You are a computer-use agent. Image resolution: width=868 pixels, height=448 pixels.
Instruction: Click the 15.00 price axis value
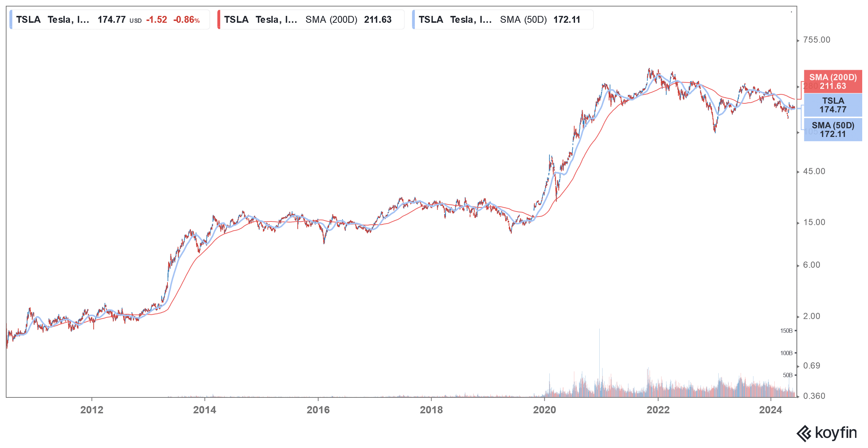click(x=814, y=222)
